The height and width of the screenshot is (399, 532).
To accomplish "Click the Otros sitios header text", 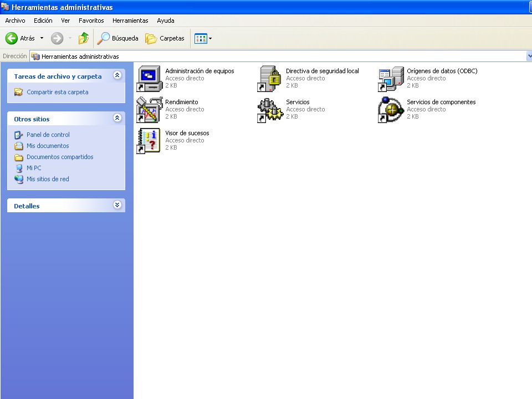I will click(32, 119).
